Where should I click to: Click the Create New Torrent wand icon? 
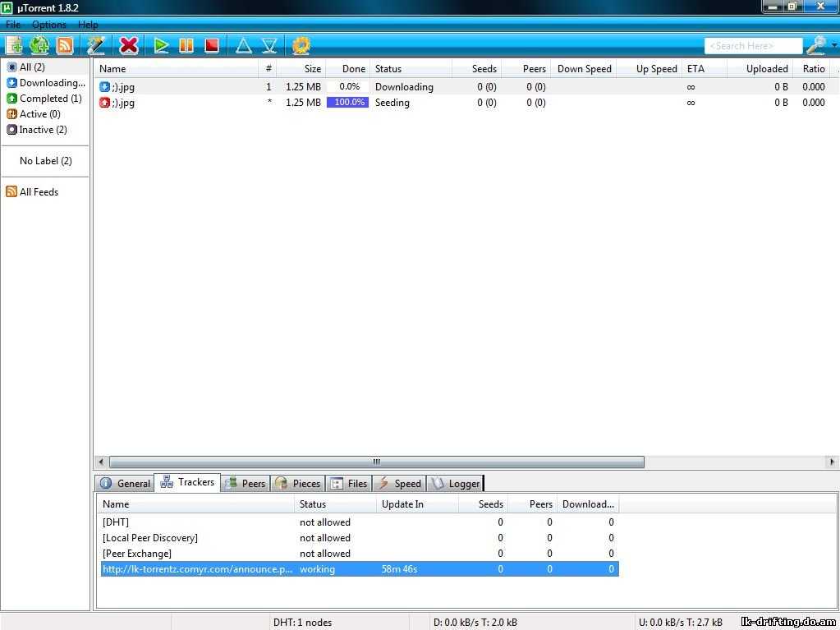click(x=96, y=45)
